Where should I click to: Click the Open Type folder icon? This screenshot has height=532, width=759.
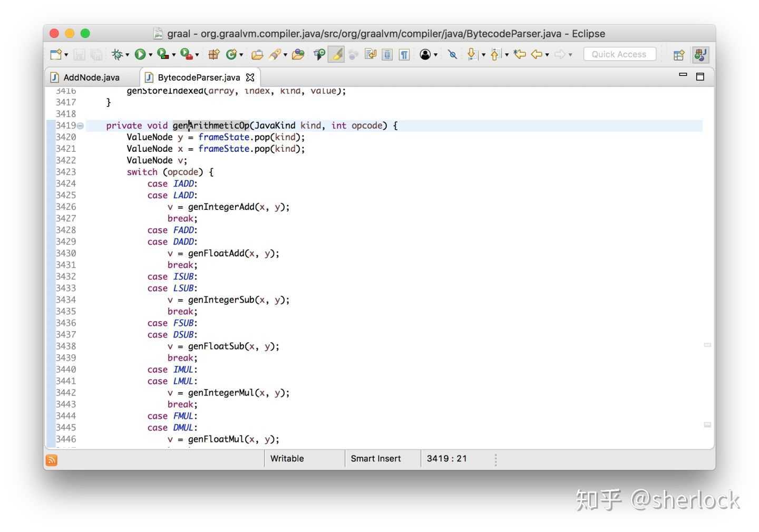tap(257, 54)
